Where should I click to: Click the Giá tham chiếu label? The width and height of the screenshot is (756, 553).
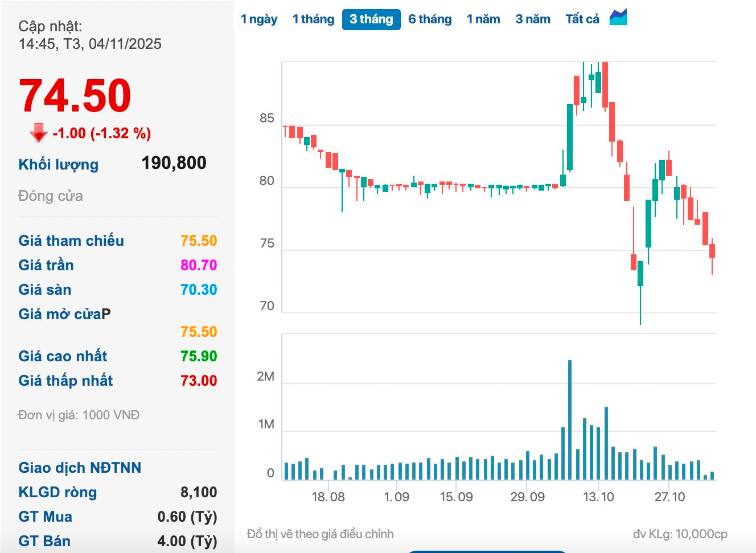pyautogui.click(x=71, y=241)
